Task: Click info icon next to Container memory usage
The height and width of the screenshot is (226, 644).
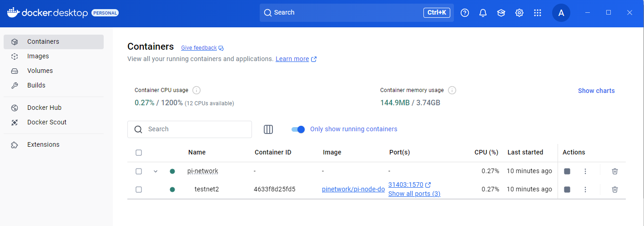Action: (452, 90)
